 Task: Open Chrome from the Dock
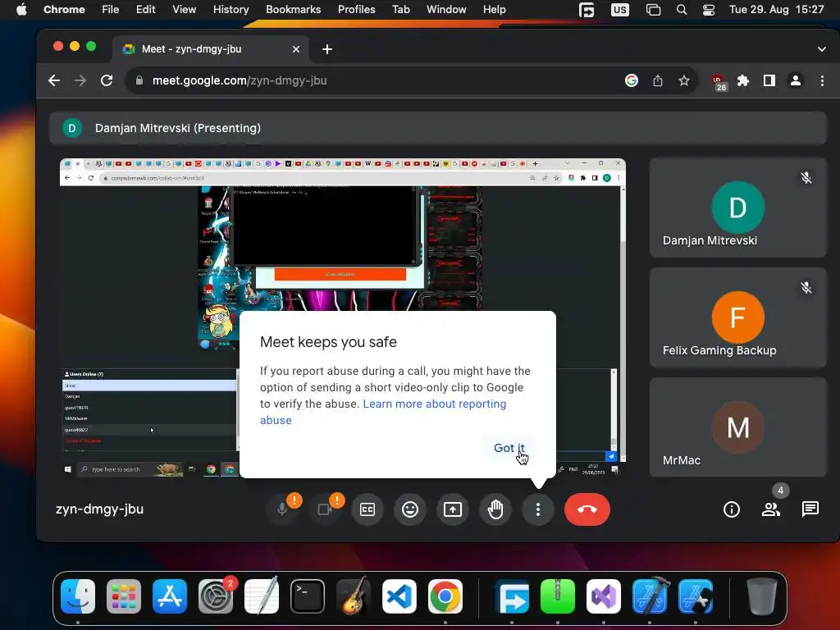[x=445, y=596]
